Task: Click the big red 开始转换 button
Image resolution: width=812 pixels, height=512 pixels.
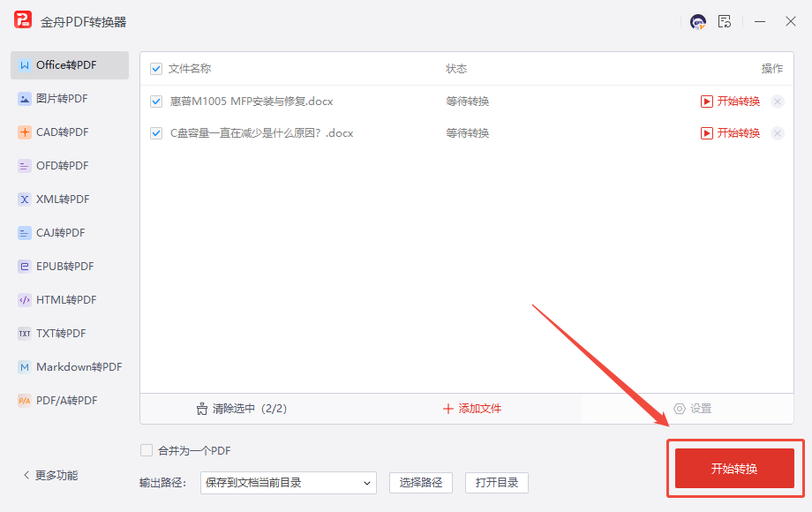Action: coord(734,469)
